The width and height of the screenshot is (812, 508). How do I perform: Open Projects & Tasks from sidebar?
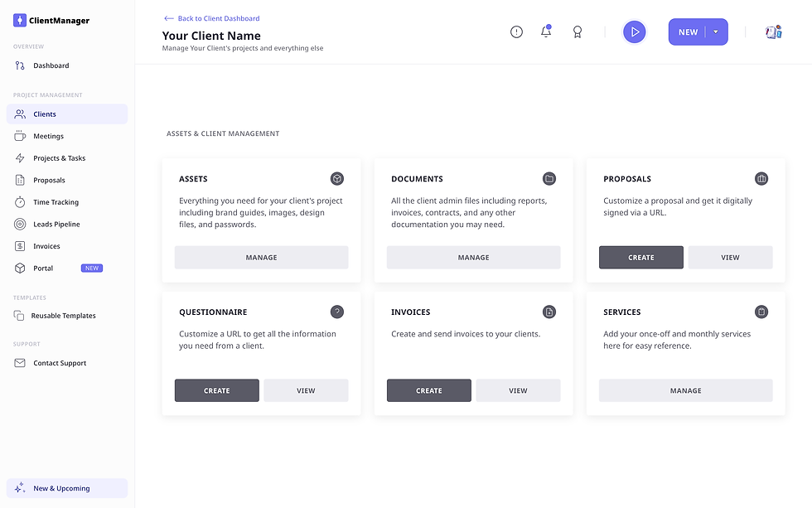(58, 157)
